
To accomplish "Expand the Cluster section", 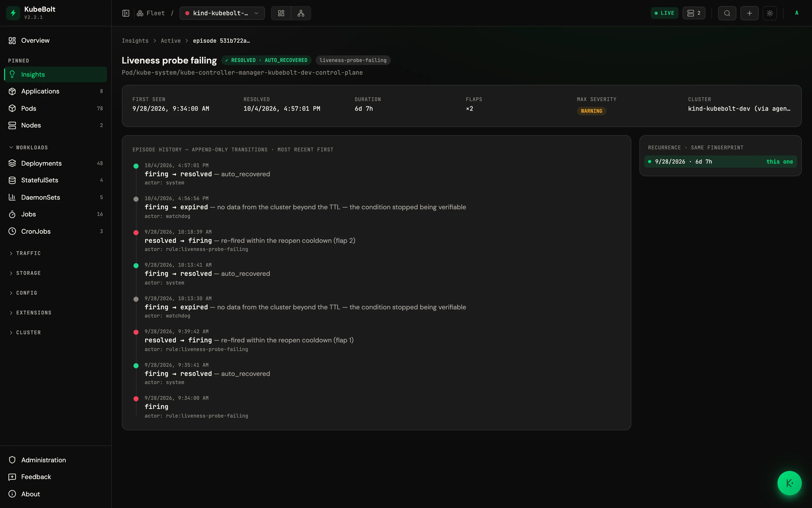I will click(x=25, y=333).
